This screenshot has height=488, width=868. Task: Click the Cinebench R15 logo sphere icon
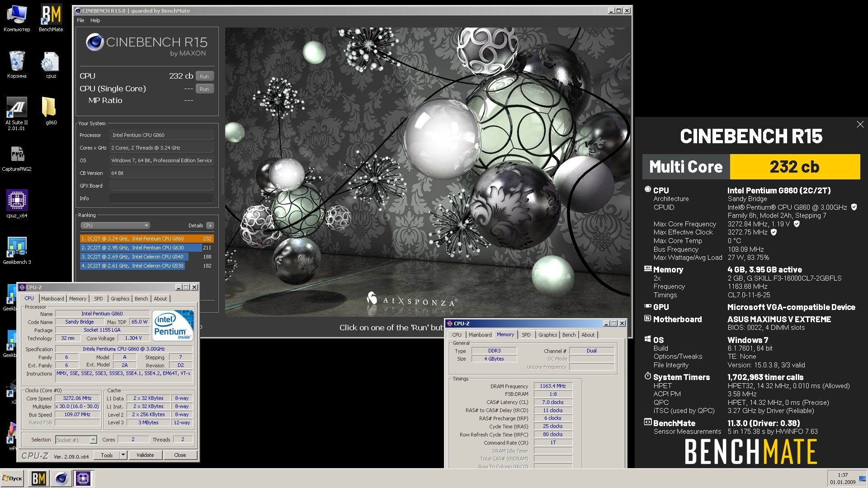tap(95, 42)
